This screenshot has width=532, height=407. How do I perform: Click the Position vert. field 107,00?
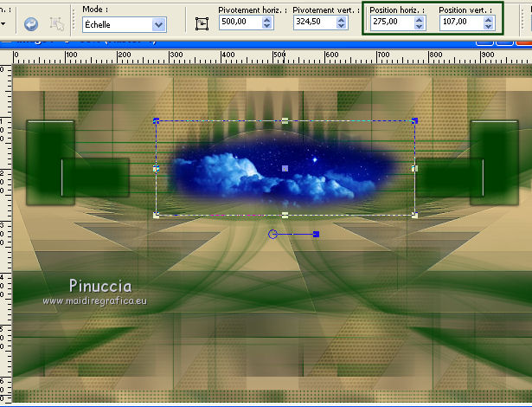tap(461, 23)
